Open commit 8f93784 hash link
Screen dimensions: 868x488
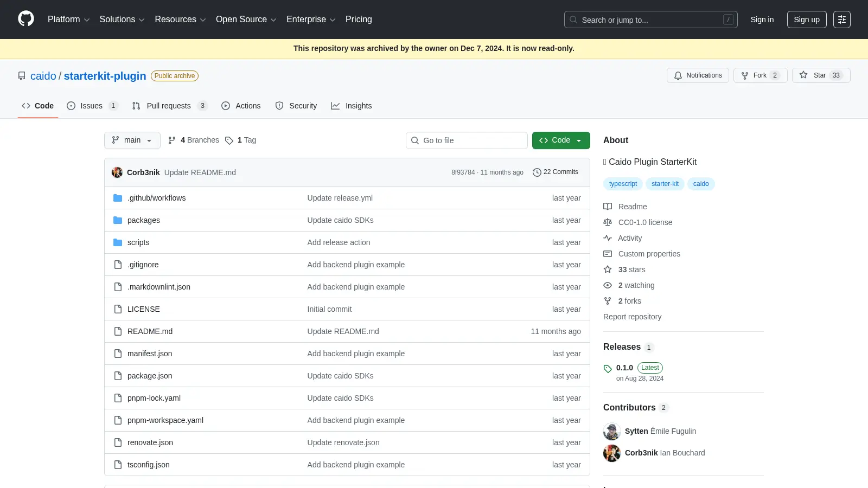tap(463, 172)
